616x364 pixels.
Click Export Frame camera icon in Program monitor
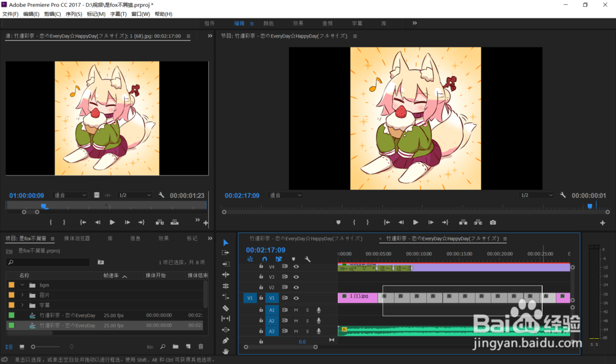(493, 222)
